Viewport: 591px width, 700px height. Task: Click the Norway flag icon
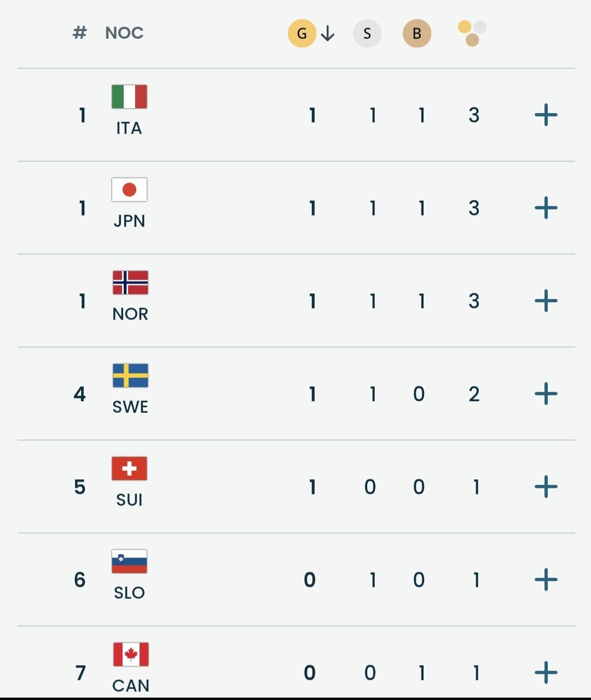(x=130, y=283)
